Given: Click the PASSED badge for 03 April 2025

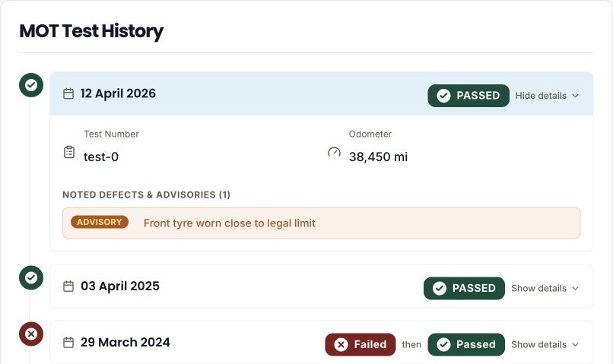Looking at the screenshot, I should pos(464,288).
